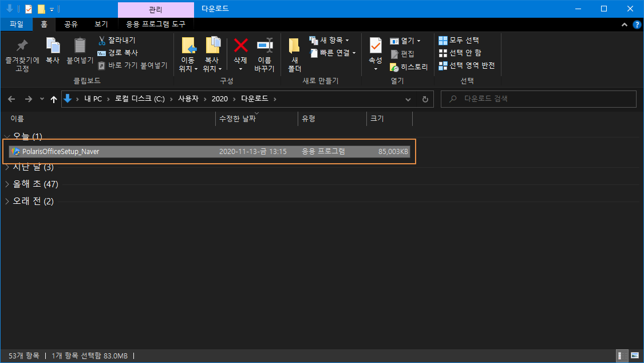Open 빠른 연결 (Easy access) dropdown
Screen dimensions: 644x363
332,53
